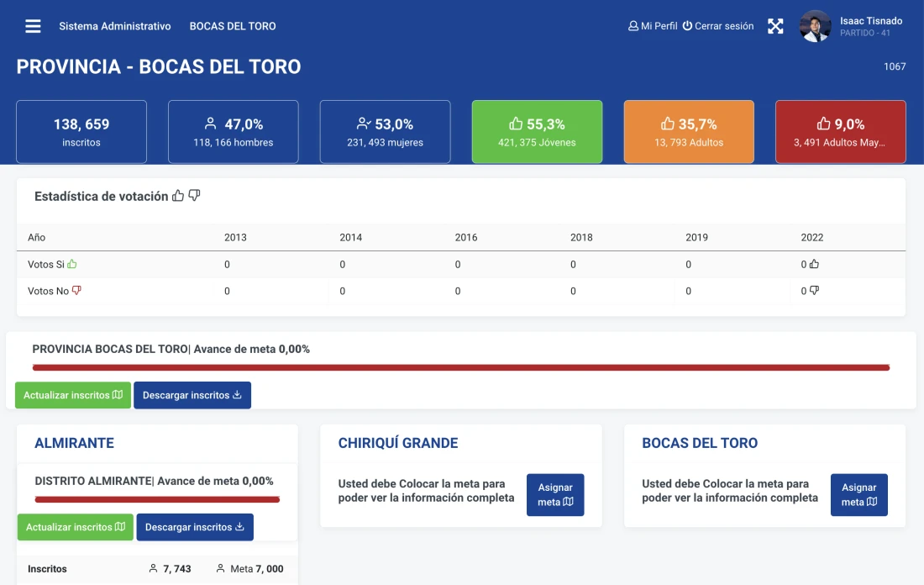Screen dimensions: 924x585
Task: Open the CHIRIQUÍ GRANDE district heading
Action: 398,443
